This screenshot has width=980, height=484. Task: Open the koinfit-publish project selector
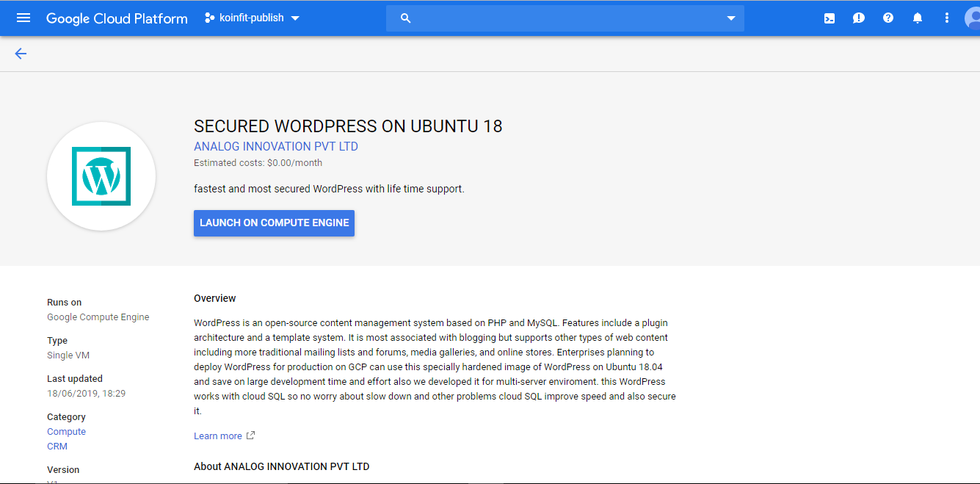pos(252,18)
